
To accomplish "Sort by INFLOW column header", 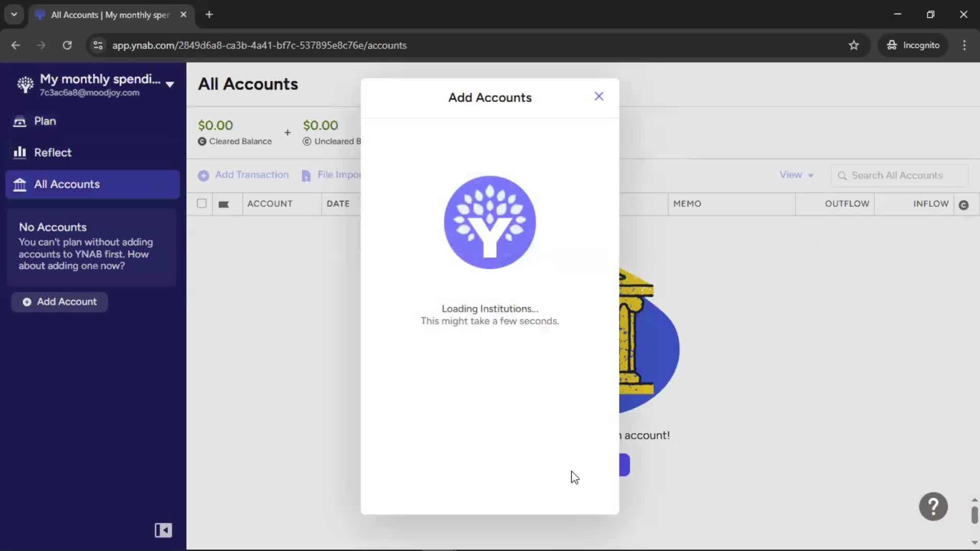I will (x=930, y=204).
